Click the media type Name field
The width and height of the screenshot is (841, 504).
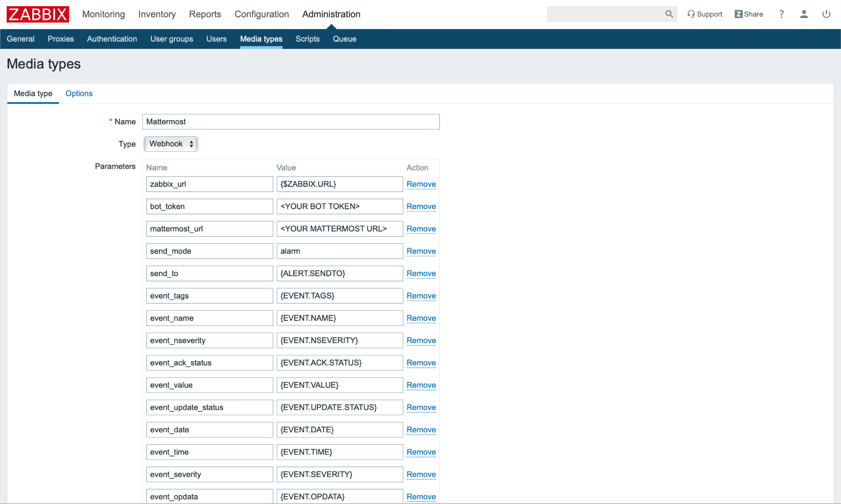click(290, 121)
